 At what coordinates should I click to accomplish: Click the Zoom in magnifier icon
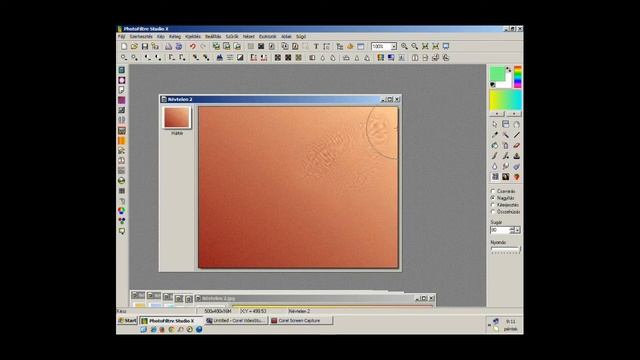tap(404, 47)
